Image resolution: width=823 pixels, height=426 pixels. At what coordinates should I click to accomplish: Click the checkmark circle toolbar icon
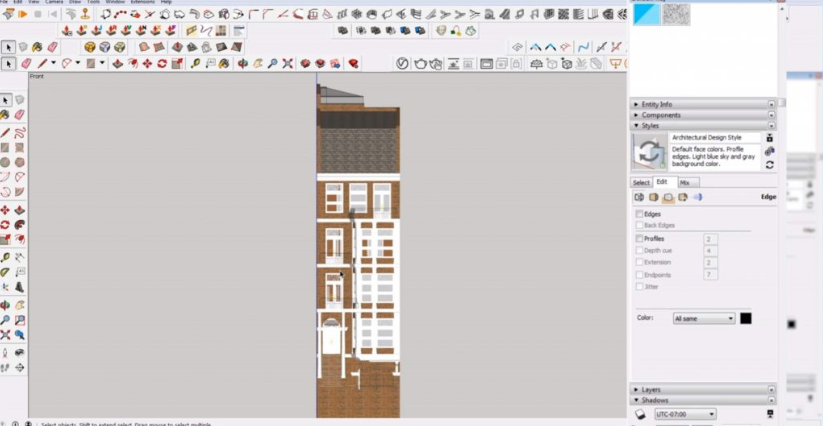[402, 64]
